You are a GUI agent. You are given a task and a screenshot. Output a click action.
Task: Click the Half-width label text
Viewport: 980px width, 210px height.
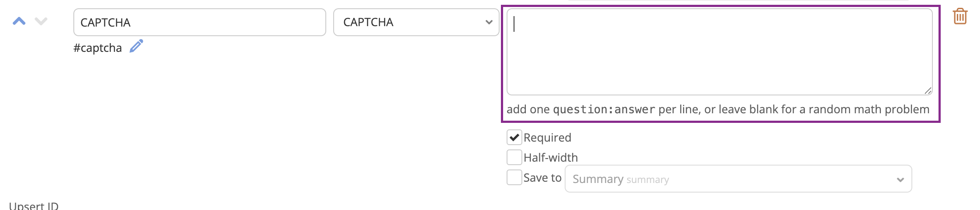point(551,158)
